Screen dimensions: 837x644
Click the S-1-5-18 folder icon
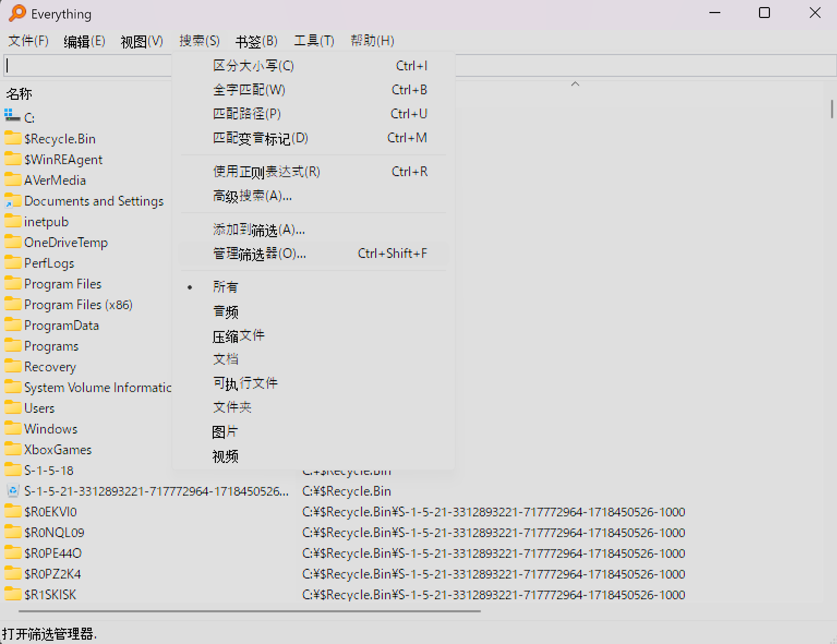(13, 469)
